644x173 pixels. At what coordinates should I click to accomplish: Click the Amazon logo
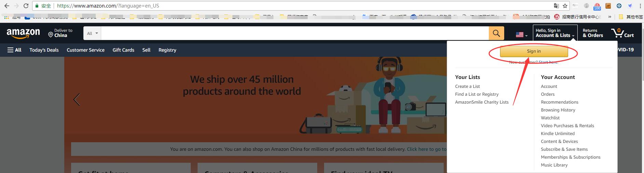point(23,34)
